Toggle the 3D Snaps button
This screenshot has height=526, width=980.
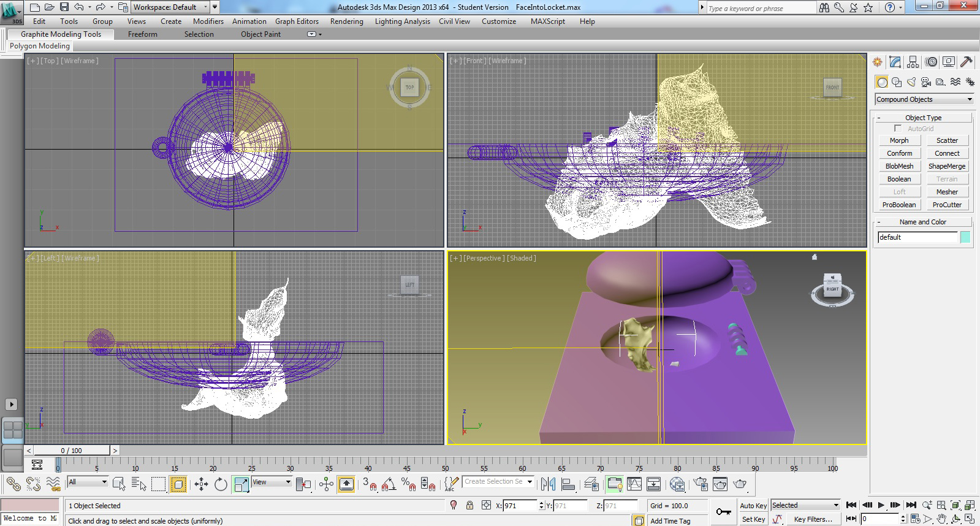coord(368,484)
